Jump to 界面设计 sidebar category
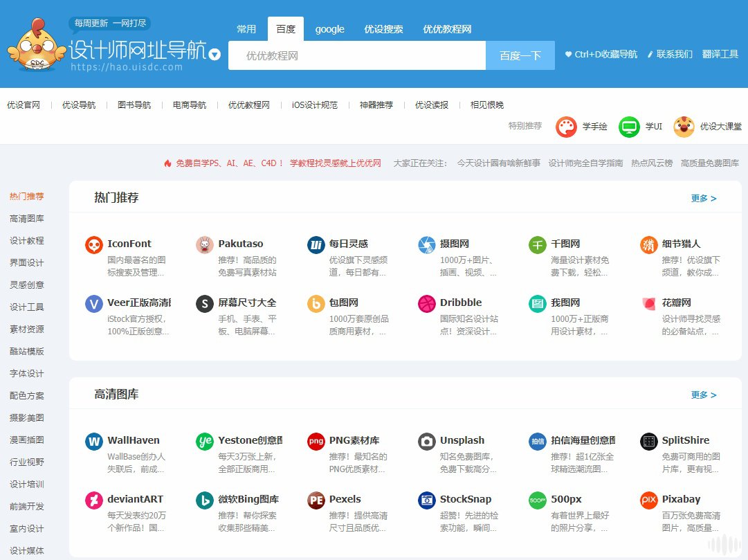The height and width of the screenshot is (560, 748). tap(27, 263)
